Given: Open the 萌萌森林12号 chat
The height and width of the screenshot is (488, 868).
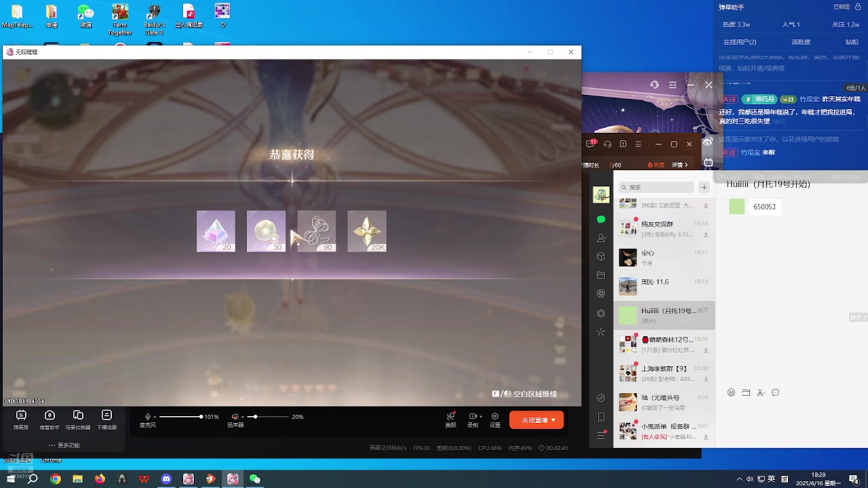Looking at the screenshot, I should click(665, 344).
